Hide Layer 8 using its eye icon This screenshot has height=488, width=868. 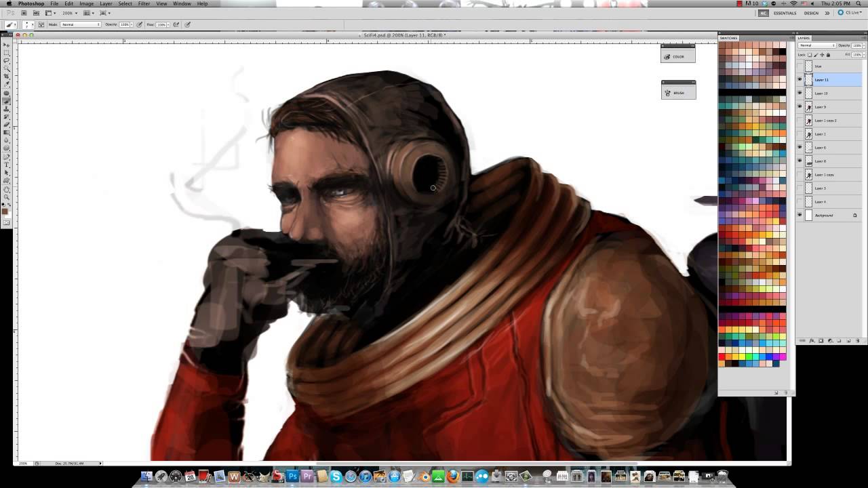click(800, 161)
